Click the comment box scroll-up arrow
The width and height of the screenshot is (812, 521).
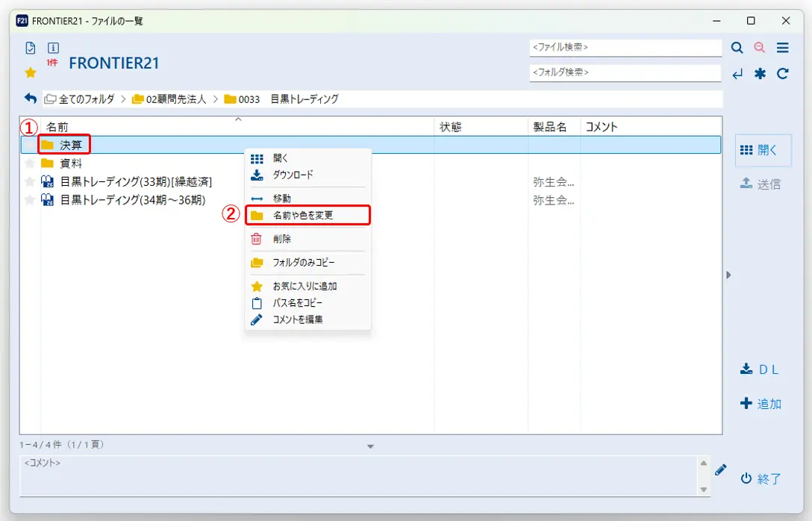click(x=704, y=463)
